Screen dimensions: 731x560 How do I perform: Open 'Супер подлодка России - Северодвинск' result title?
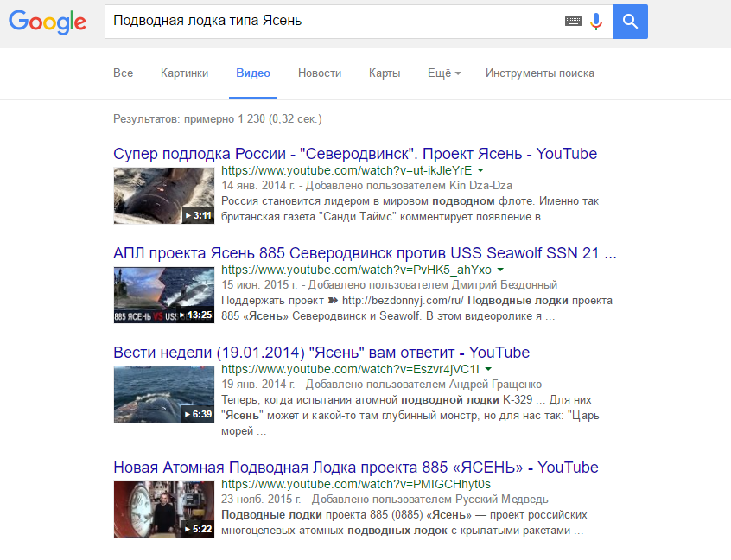[355, 154]
